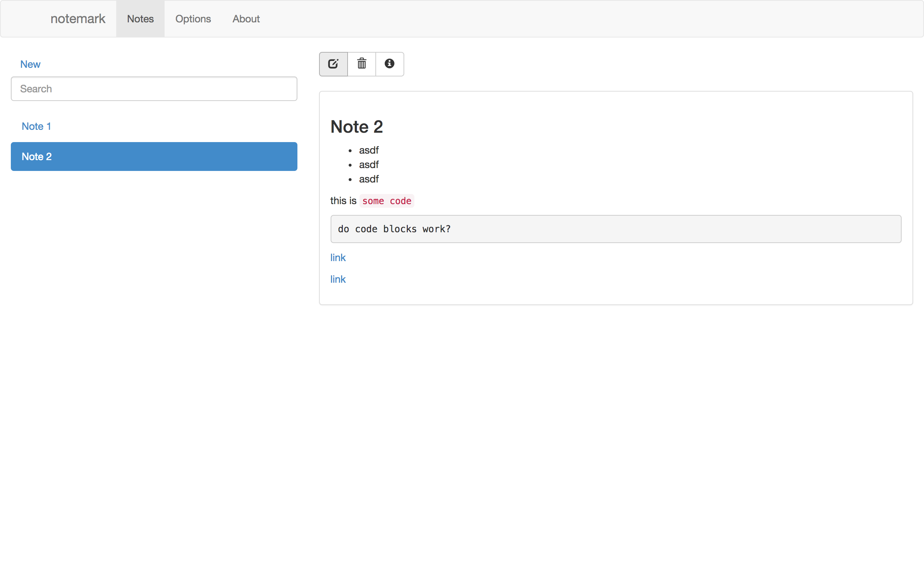Follow the second link in note
Screen dimensions: 924x577
338,279
